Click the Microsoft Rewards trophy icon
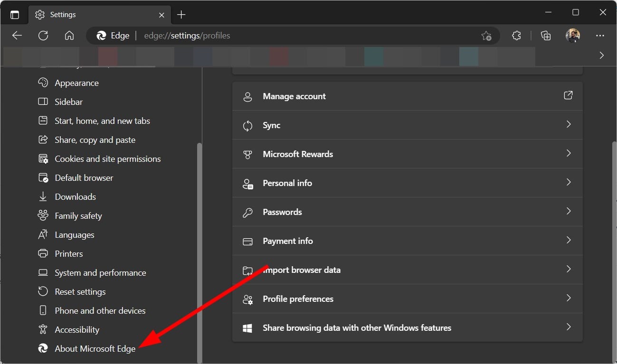 [x=247, y=154]
